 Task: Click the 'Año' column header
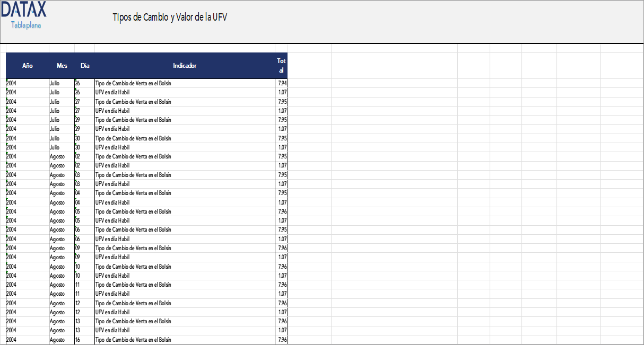point(28,66)
